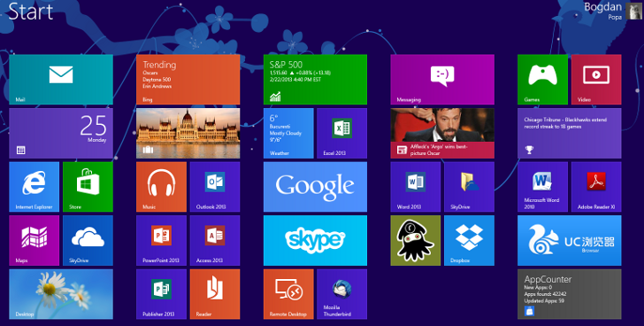Open Sports tile with Chicago Tribune headline
Viewport: 644px width, 326px height.
(570, 133)
